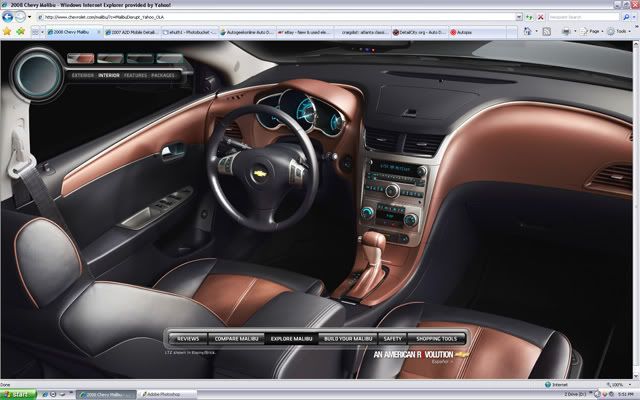
Task: Go forward with the browser Forward arrow
Action: (20, 17)
